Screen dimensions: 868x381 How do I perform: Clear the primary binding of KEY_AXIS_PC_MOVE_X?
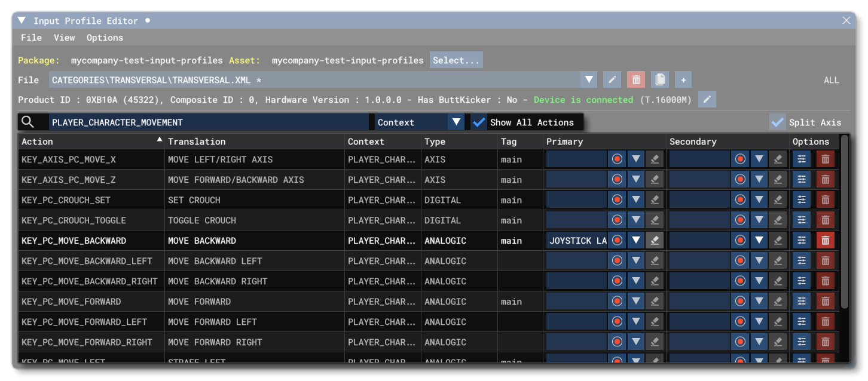[x=655, y=159]
